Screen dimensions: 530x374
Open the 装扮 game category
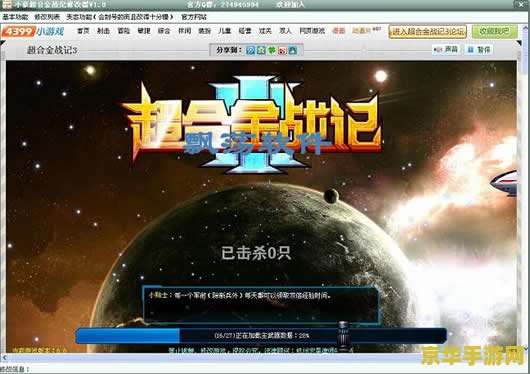[x=204, y=31]
